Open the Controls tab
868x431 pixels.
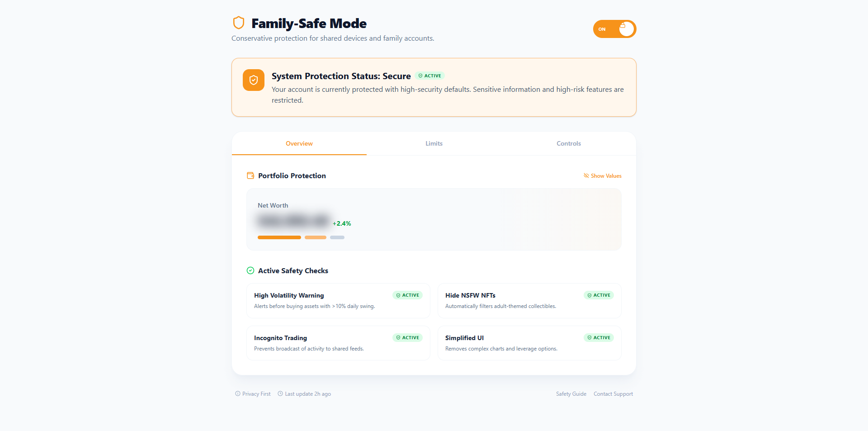tap(569, 143)
